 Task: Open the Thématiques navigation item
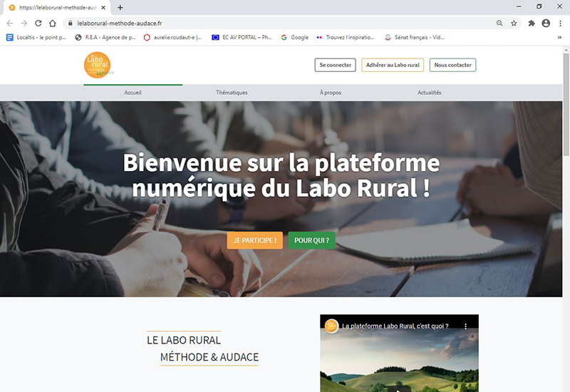232,93
